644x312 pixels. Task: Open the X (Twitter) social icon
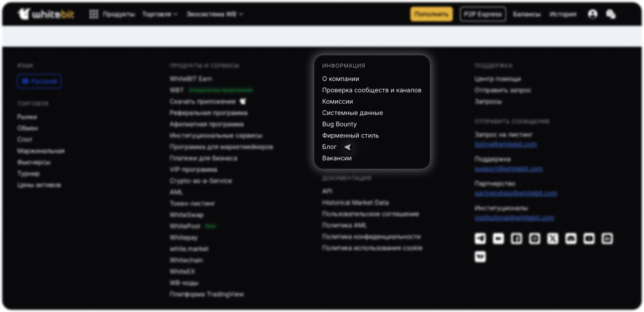point(552,239)
